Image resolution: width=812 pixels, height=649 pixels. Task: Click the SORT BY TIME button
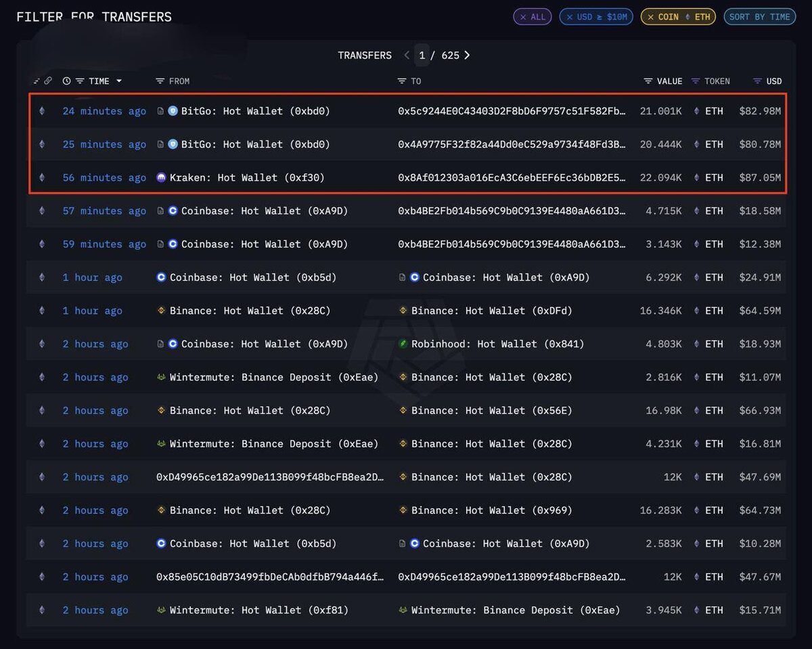coord(759,17)
